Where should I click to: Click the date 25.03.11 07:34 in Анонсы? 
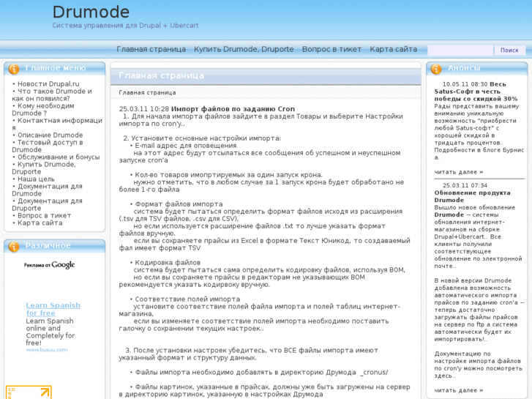coord(465,185)
